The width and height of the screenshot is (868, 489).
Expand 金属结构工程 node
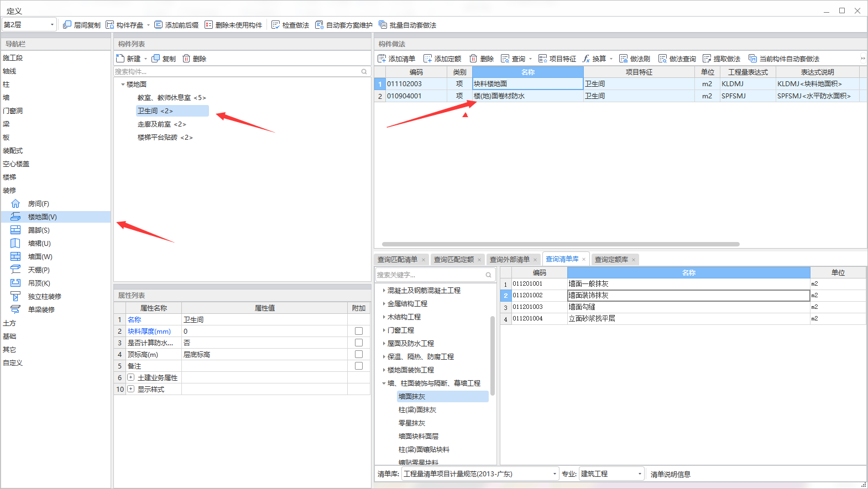[384, 303]
